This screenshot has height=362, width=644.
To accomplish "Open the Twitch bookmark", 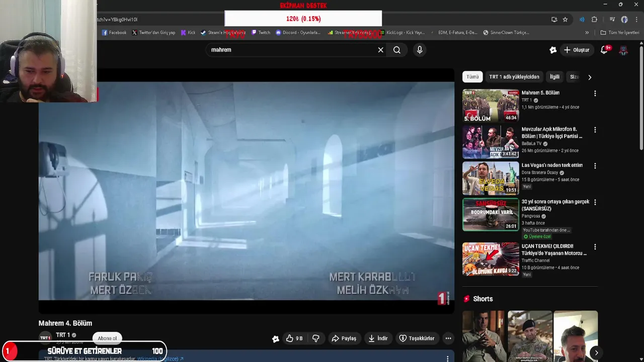I will point(261,32).
